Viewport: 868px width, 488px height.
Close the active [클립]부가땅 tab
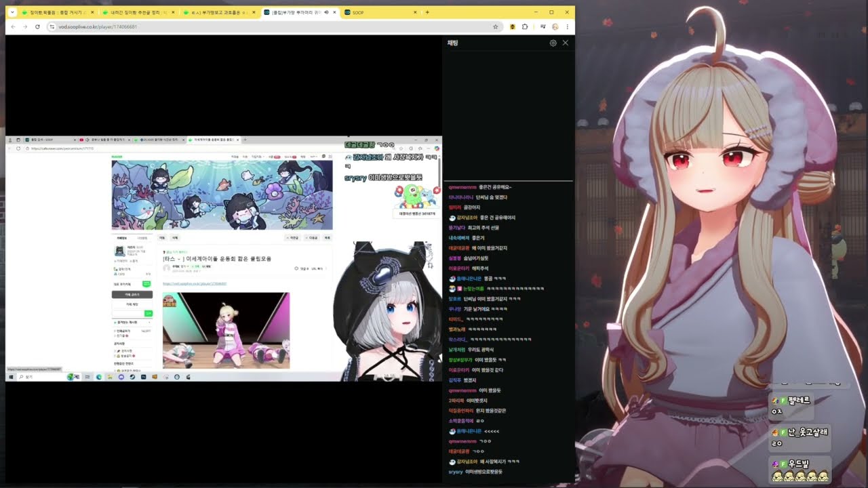point(335,12)
